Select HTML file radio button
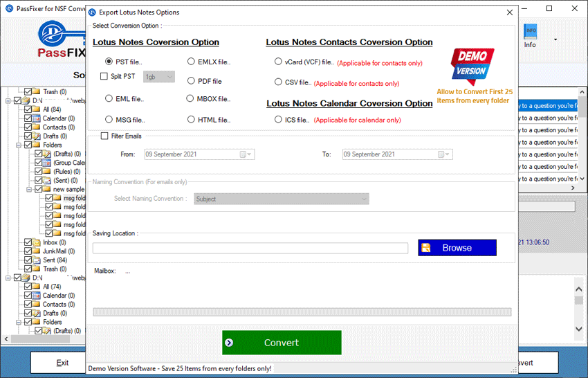This screenshot has height=378, width=588. point(191,119)
